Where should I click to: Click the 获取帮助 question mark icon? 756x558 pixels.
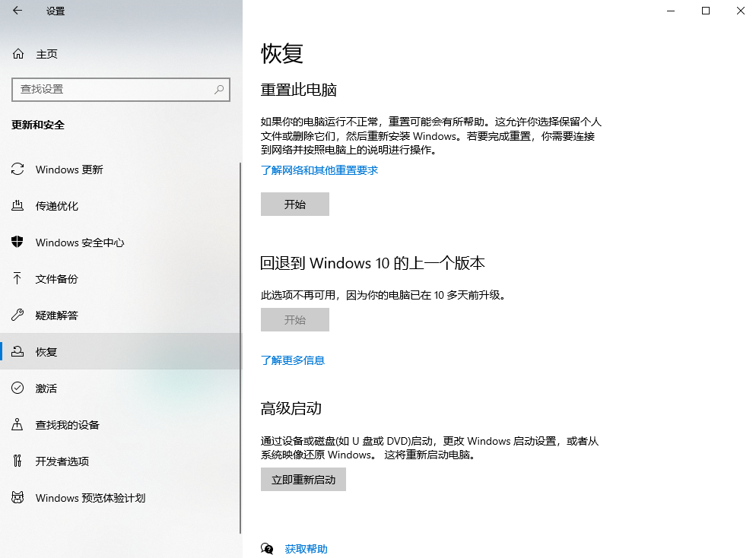point(268,548)
